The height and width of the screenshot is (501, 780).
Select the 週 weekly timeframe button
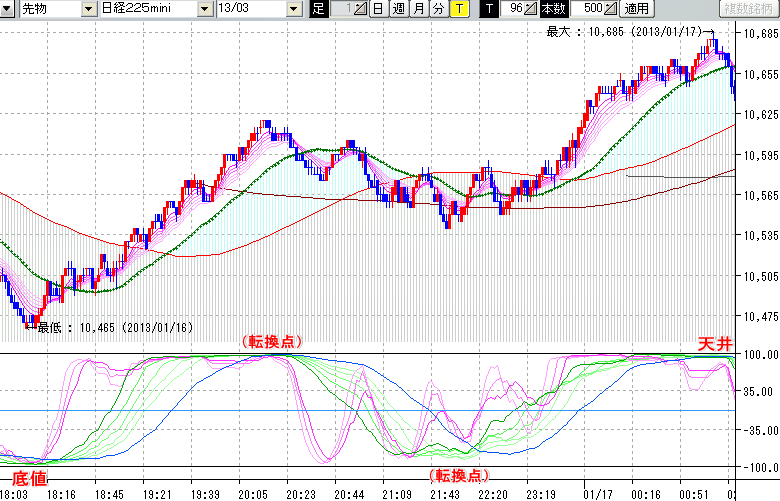point(398,9)
